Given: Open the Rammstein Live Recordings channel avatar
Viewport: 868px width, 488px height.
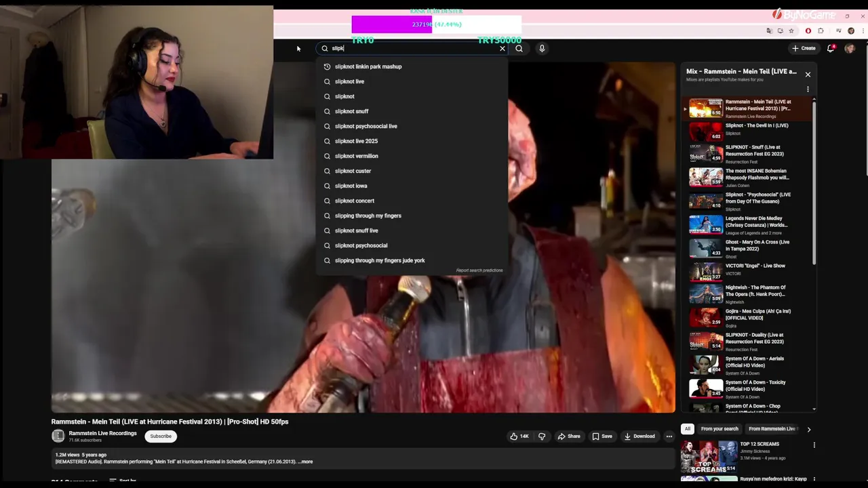Looking at the screenshot, I should 58,436.
